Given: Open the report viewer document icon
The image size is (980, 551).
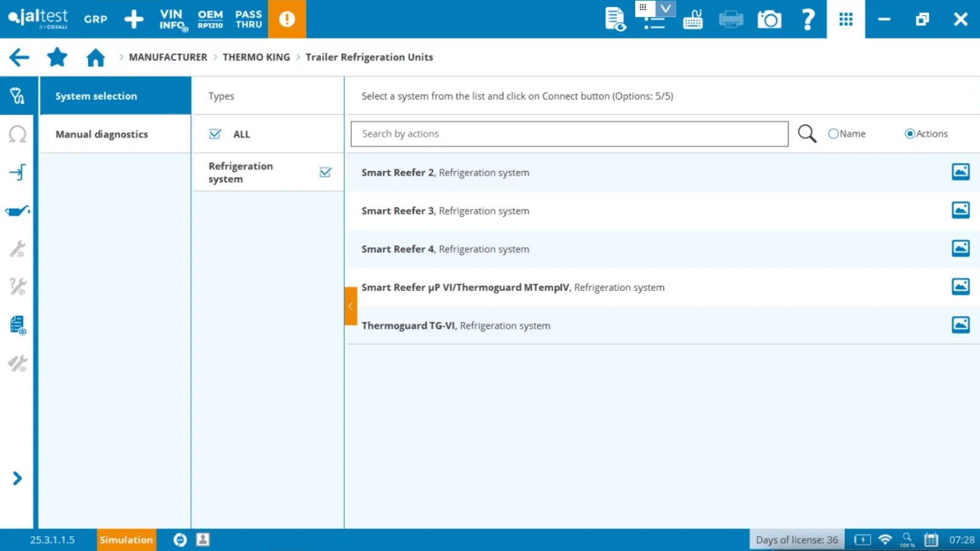Looking at the screenshot, I should tap(615, 19).
